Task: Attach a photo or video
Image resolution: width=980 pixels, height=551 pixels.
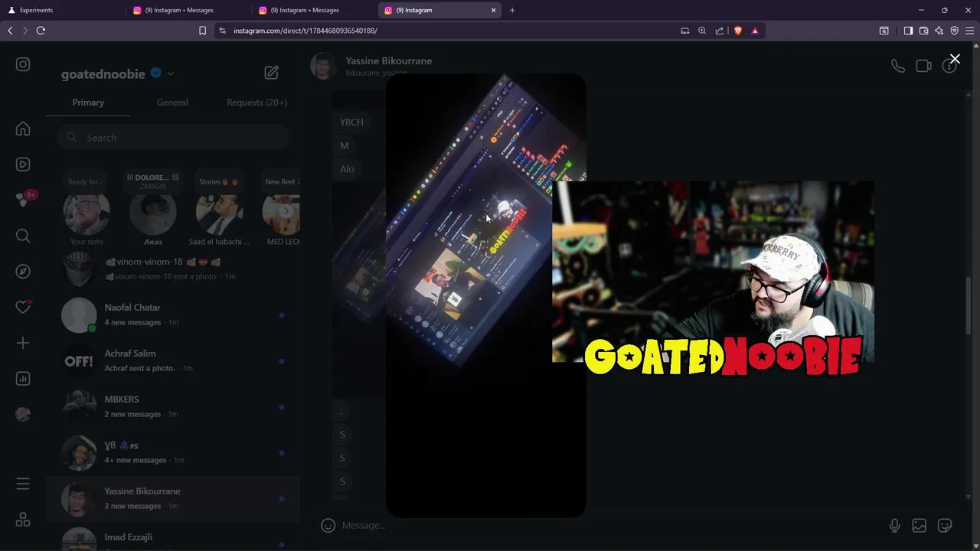Action: [920, 525]
